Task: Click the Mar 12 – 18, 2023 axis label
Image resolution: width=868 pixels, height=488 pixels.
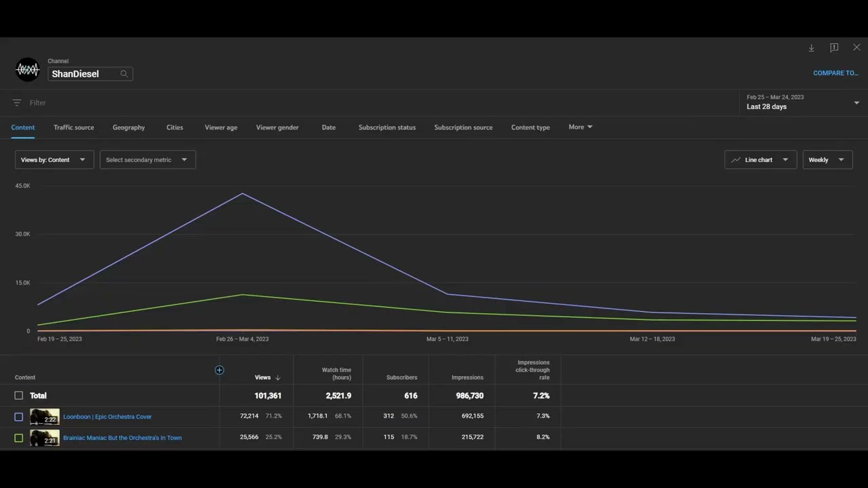Action: pyautogui.click(x=652, y=339)
